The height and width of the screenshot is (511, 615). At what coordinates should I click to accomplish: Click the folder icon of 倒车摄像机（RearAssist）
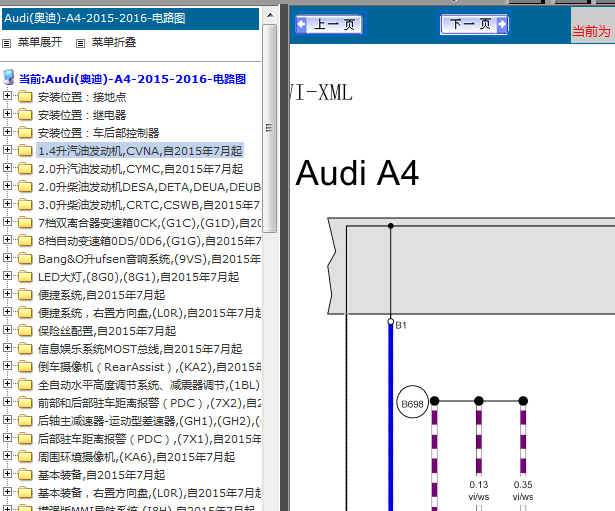point(25,367)
